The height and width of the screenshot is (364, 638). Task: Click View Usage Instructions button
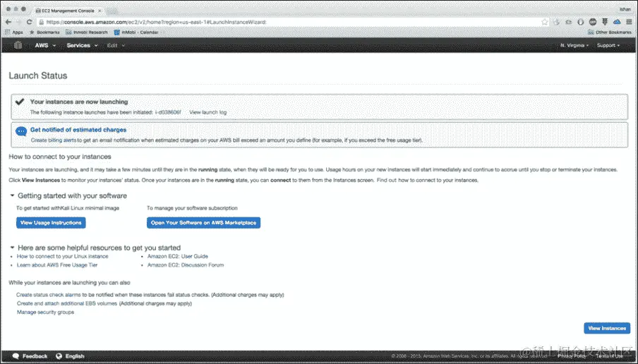[x=51, y=223]
